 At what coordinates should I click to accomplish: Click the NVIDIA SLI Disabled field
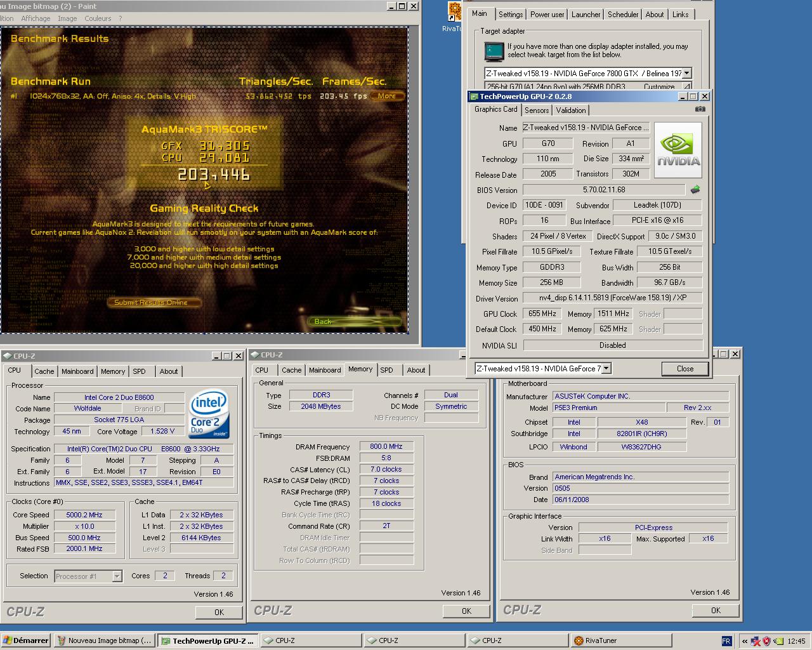point(613,345)
